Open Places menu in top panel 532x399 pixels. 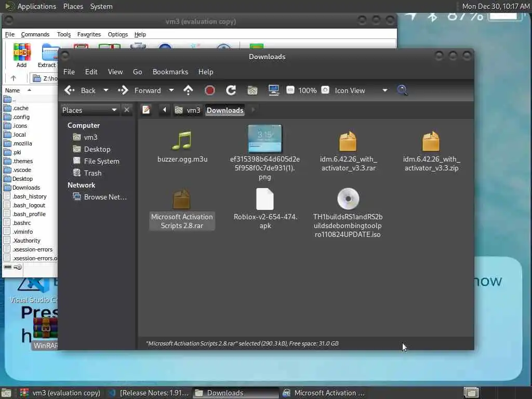[x=73, y=6]
